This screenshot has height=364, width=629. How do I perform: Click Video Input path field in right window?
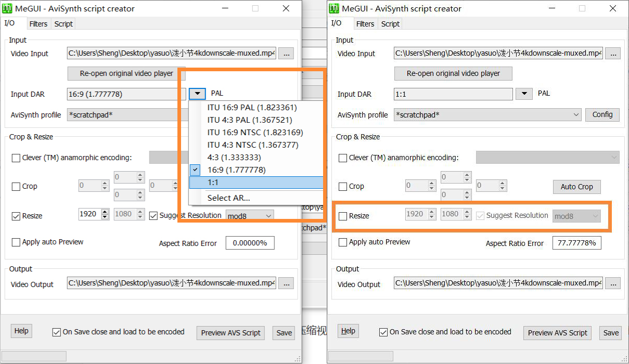tap(498, 53)
